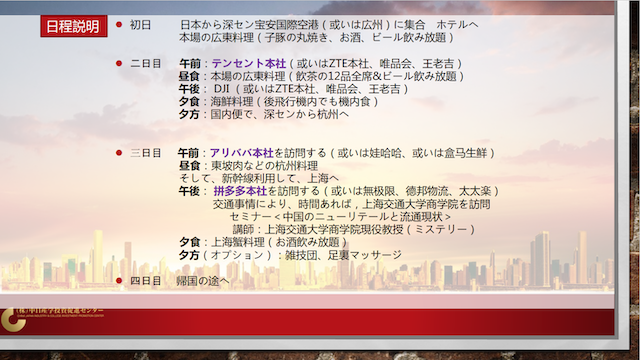640x360 pixels.
Task: Click the 三日目 heading text
Action: pyautogui.click(x=146, y=153)
